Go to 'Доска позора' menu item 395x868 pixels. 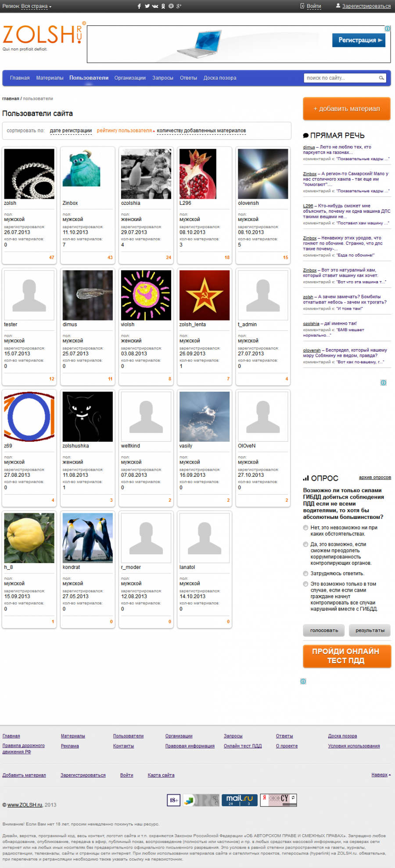point(219,78)
